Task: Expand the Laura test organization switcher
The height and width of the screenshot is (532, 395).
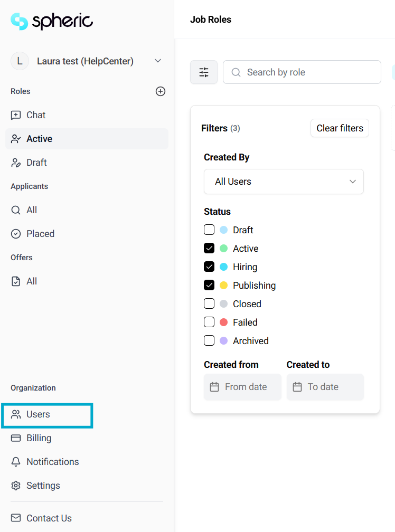Action: [x=157, y=61]
